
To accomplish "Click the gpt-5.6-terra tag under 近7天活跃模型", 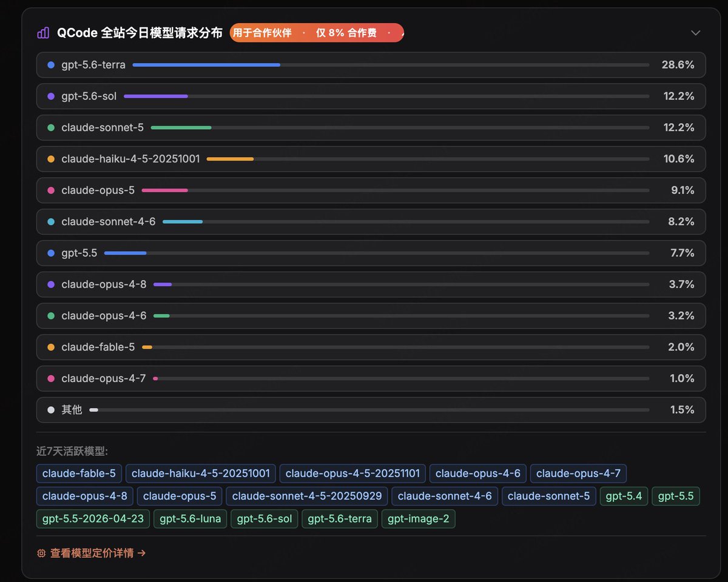I will point(340,519).
